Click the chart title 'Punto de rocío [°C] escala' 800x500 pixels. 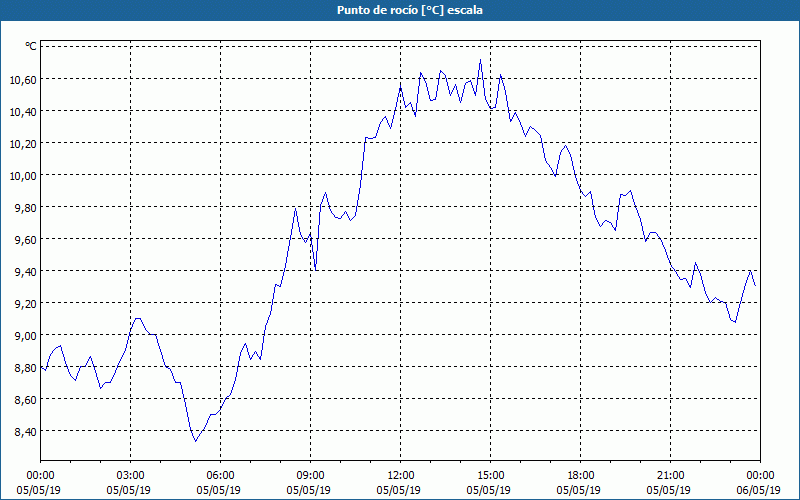[x=410, y=10]
